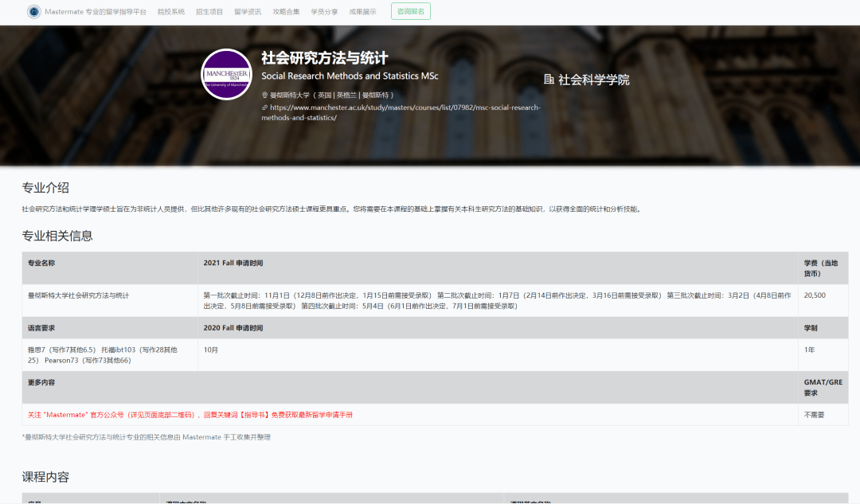
Task: Click the GMAT/GRE 要求 header cell
Action: [x=823, y=388]
